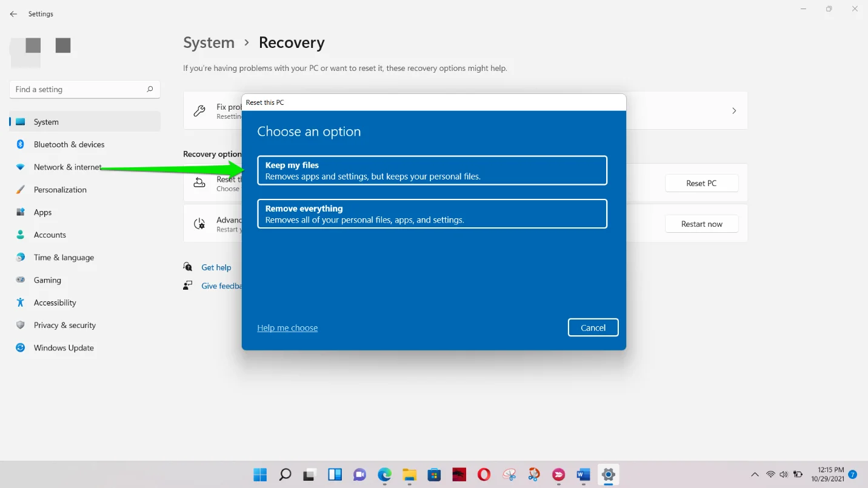868x488 pixels.
Task: Click the Reset PC button in Settings
Action: 701,183
